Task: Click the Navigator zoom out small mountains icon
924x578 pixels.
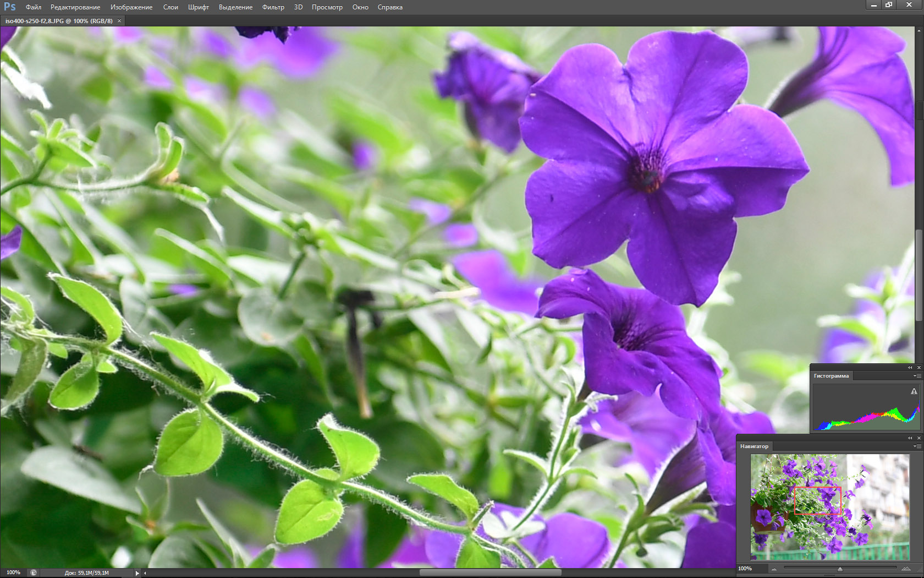Action: pos(774,569)
